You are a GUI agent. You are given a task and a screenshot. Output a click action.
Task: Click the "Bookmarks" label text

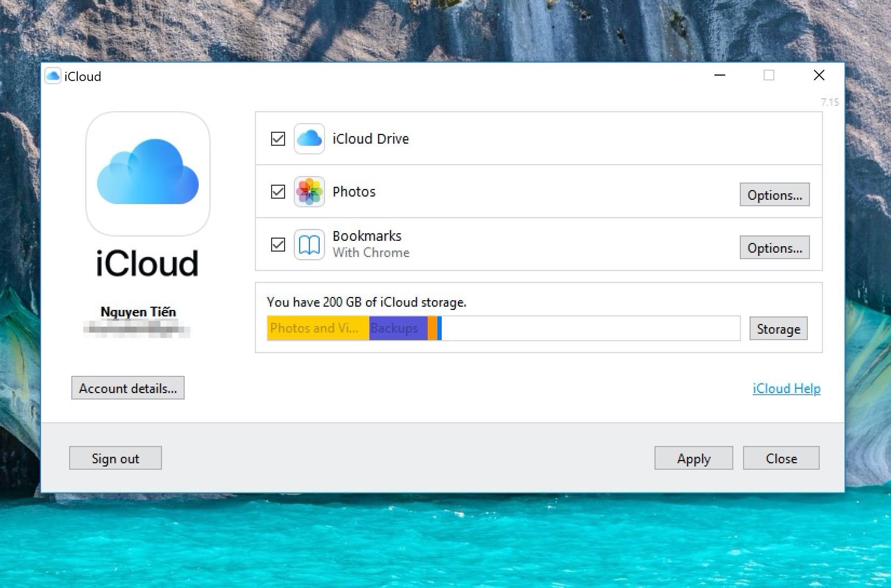pyautogui.click(x=367, y=236)
